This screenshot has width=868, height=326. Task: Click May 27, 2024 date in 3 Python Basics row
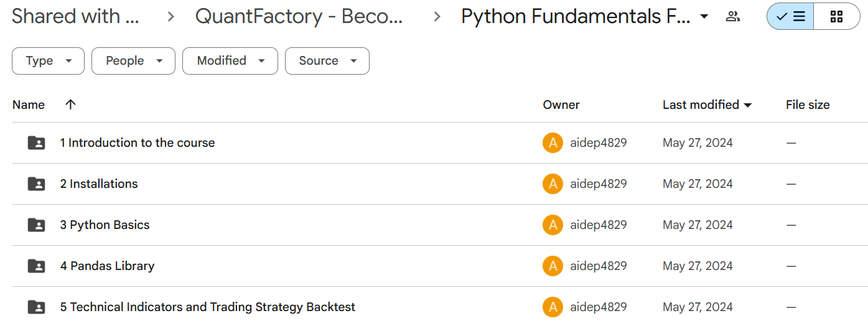pyautogui.click(x=698, y=225)
